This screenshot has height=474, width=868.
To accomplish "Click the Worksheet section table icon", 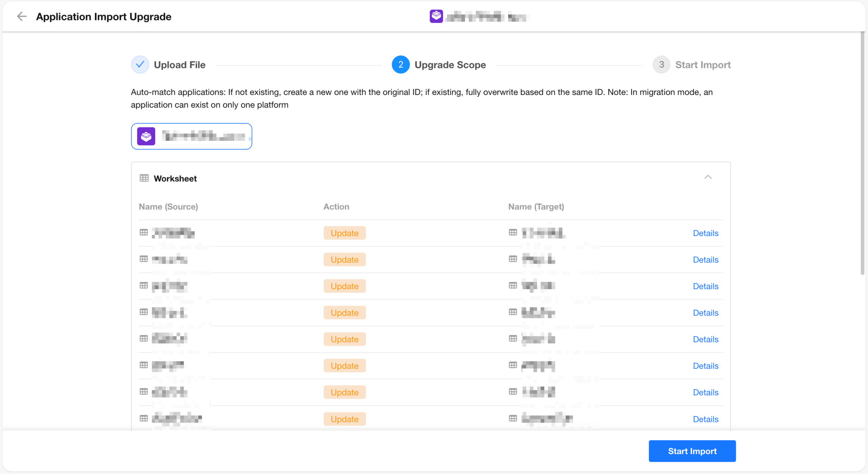I will (144, 178).
